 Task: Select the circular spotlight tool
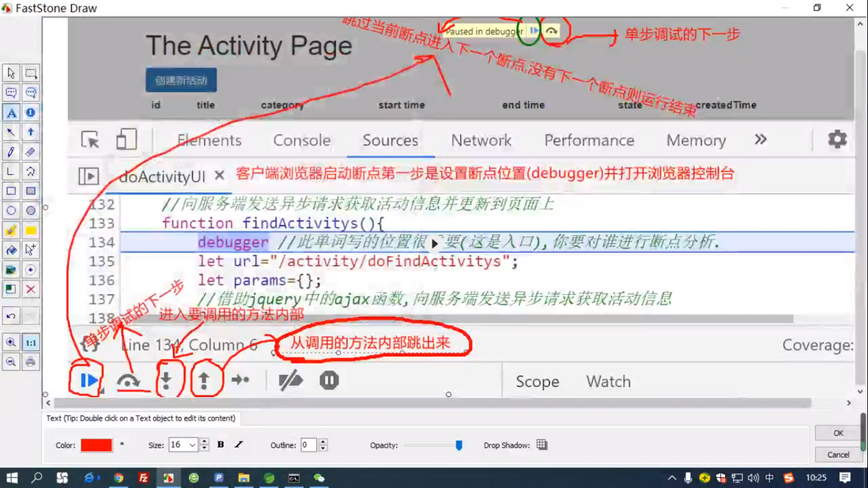point(31,270)
